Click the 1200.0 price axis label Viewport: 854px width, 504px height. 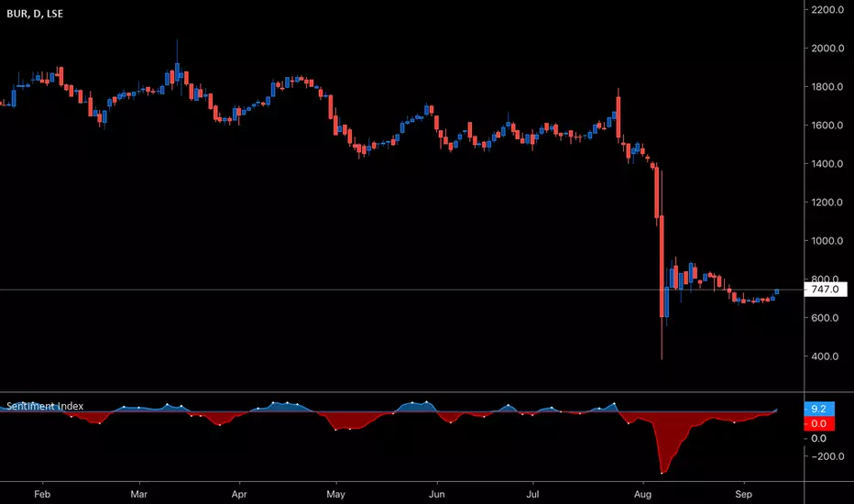point(827,203)
